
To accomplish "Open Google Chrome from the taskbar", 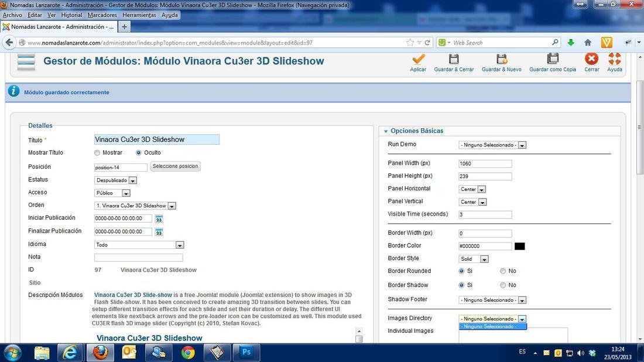I will pos(188,353).
